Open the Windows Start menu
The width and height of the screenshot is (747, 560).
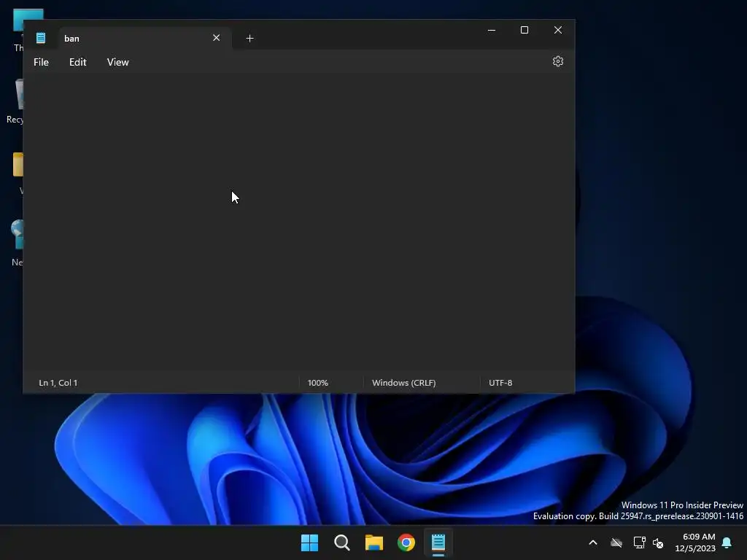coord(309,542)
